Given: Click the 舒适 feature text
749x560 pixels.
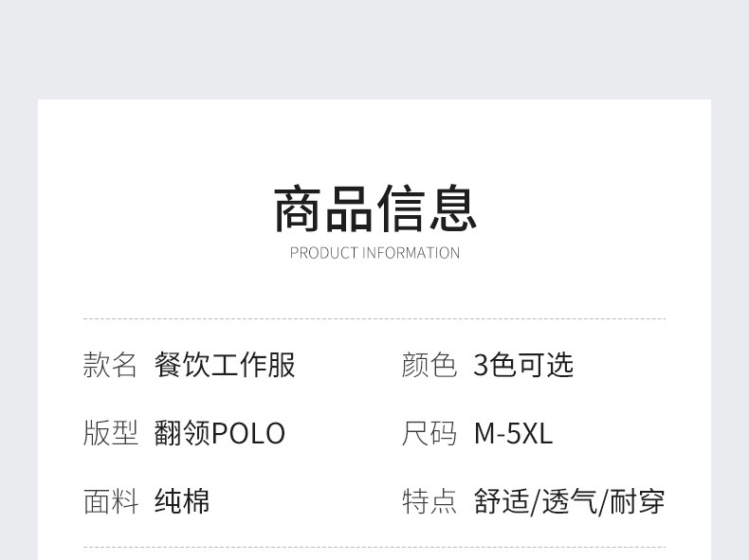Looking at the screenshot, I should (x=502, y=501).
